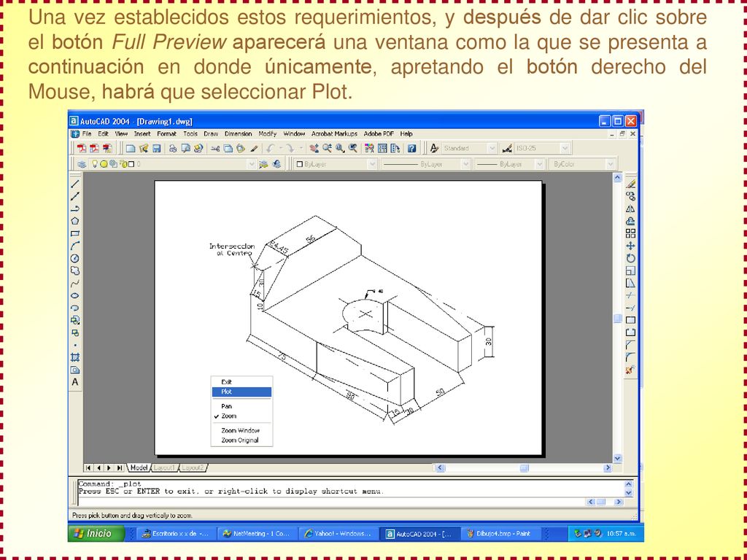This screenshot has width=747, height=560.
Task: Select the Revision Cloud tool
Action: [x=75, y=271]
